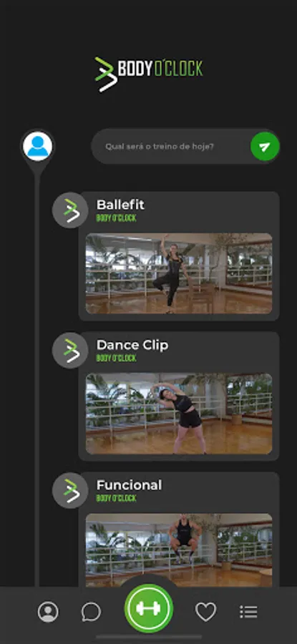Open the profile icon in bottom bar
Screen dimensions: 297x644
[x=48, y=612]
